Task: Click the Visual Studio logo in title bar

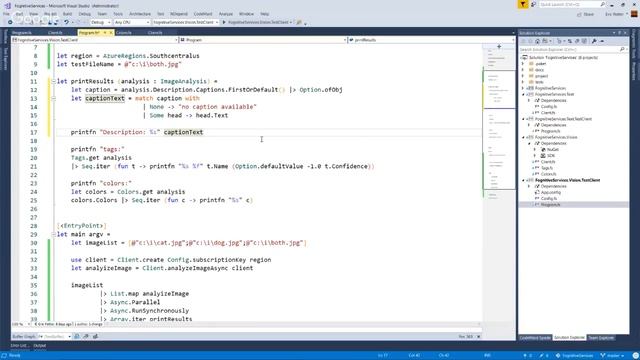Action: pos(7,6)
